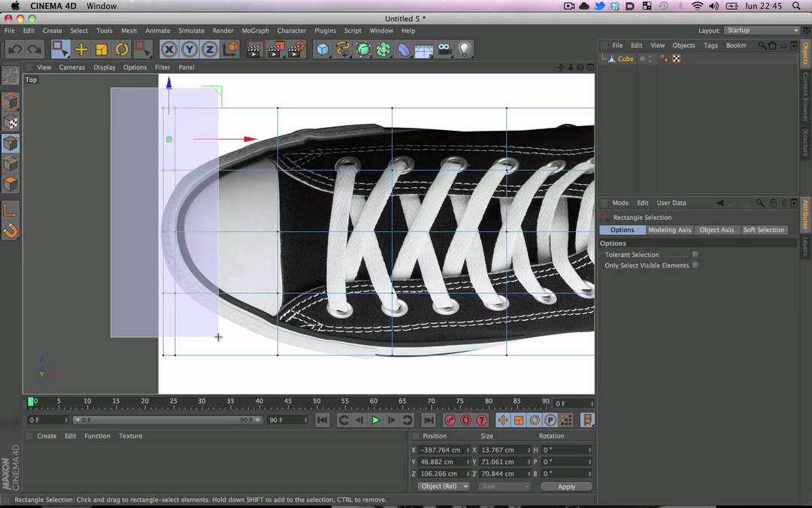Open the Simulate menu
The height and width of the screenshot is (508, 812).
tap(191, 31)
